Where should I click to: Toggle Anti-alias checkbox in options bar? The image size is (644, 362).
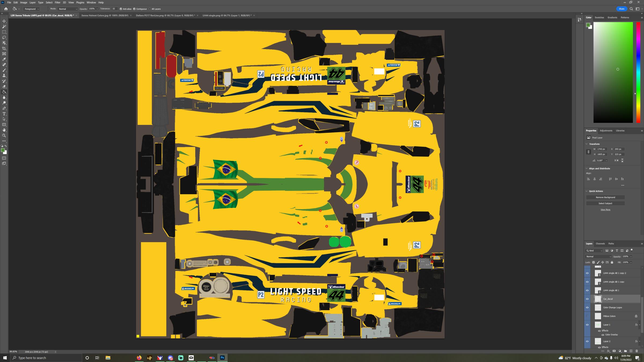pyautogui.click(x=122, y=9)
